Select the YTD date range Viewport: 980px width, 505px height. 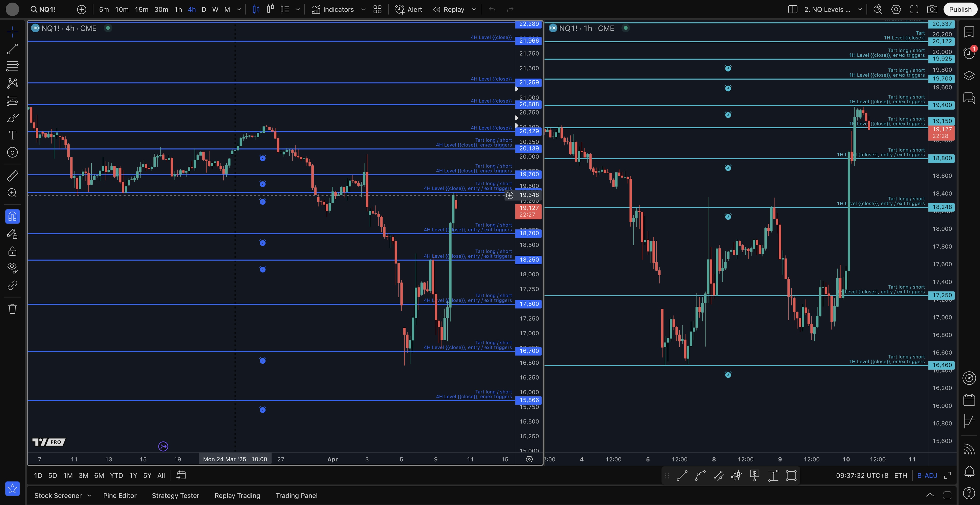(116, 475)
